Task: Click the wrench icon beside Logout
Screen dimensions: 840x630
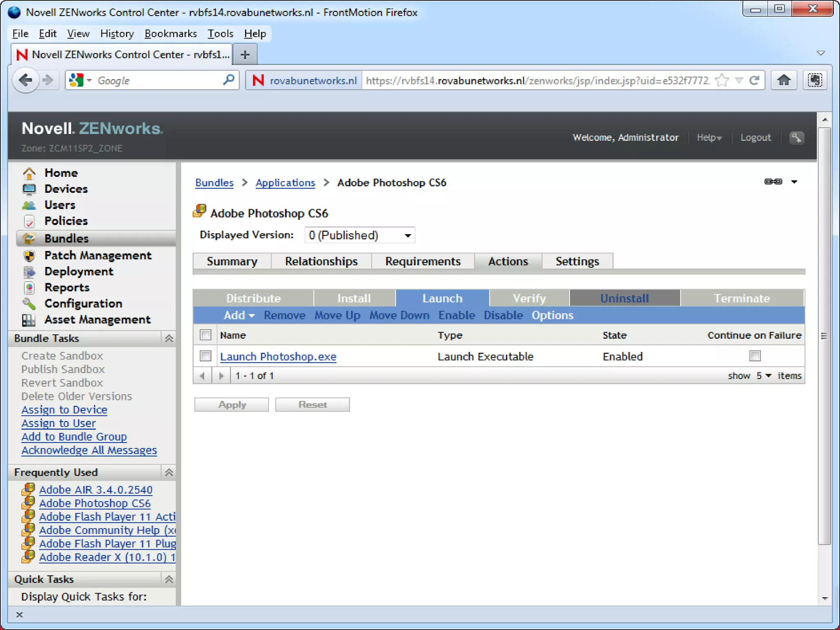Action: (x=796, y=137)
